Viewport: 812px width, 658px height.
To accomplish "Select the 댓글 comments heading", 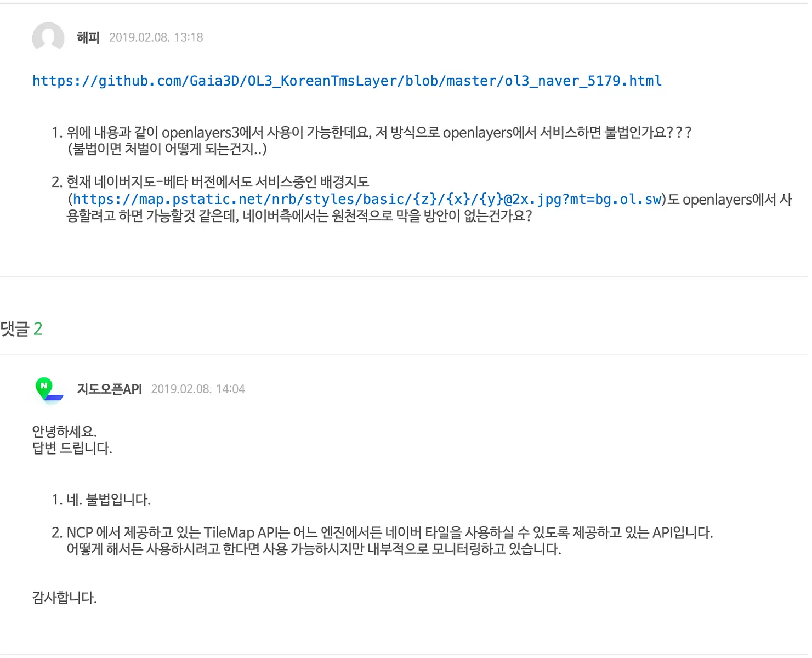I will pos(14,328).
